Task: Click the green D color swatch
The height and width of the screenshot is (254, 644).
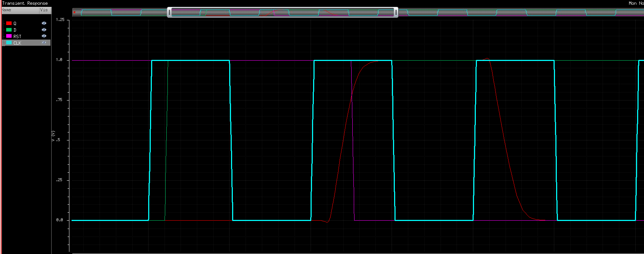Action: [9, 30]
